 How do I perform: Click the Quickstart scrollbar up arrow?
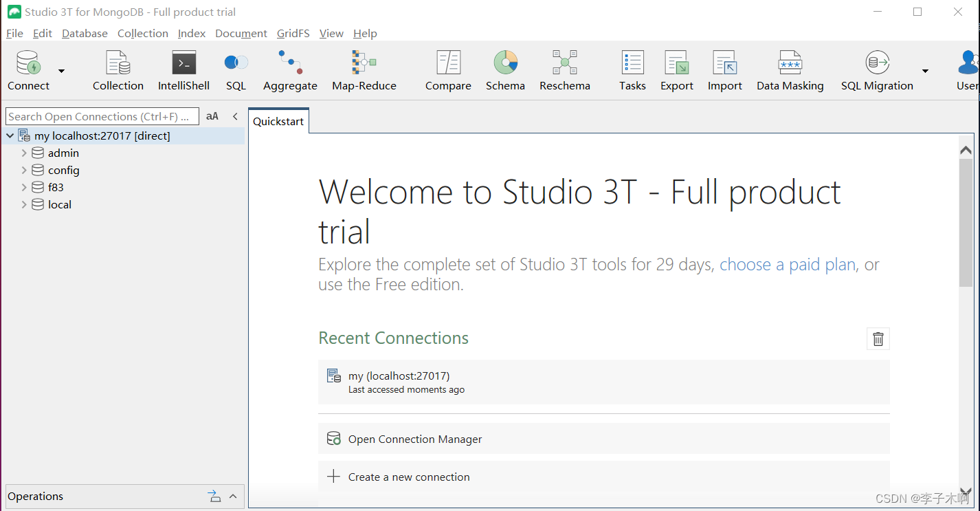pos(966,150)
